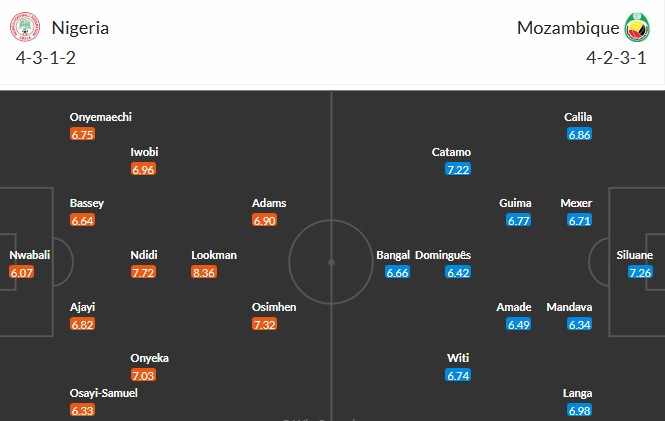The image size is (665, 421).
Task: Open Nigeria team name link
Action: [x=80, y=28]
